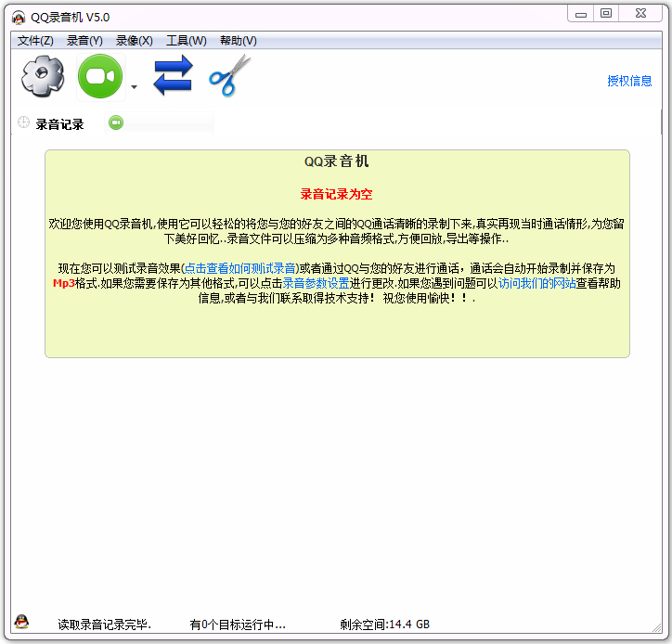The width and height of the screenshot is (672, 644).
Task: Click the small green camera icon in the records bar
Action: pyautogui.click(x=116, y=123)
